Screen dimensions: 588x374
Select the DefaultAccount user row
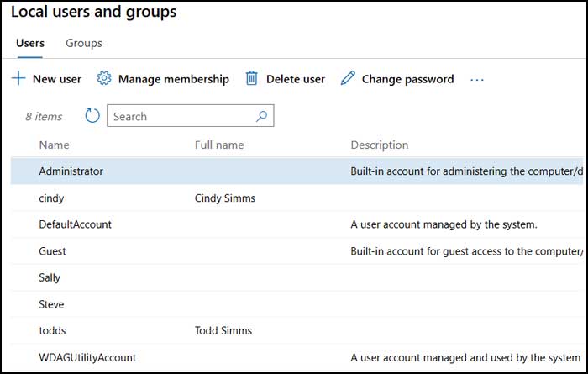click(x=297, y=224)
